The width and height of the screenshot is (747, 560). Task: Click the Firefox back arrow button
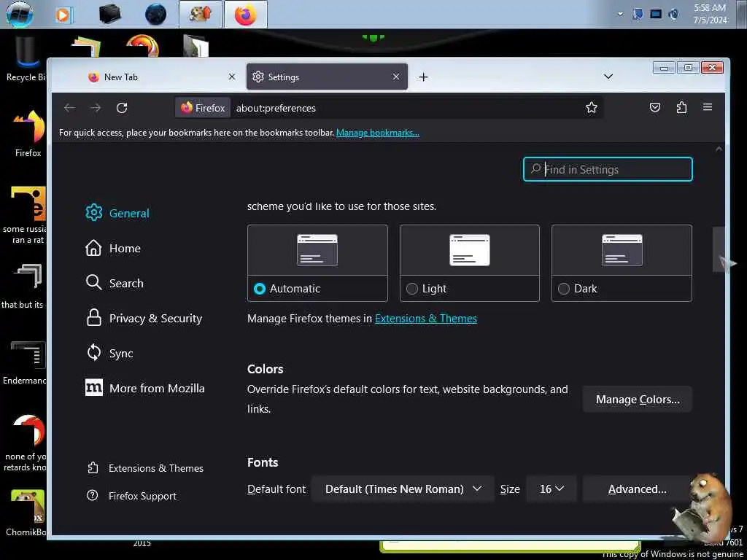click(69, 108)
